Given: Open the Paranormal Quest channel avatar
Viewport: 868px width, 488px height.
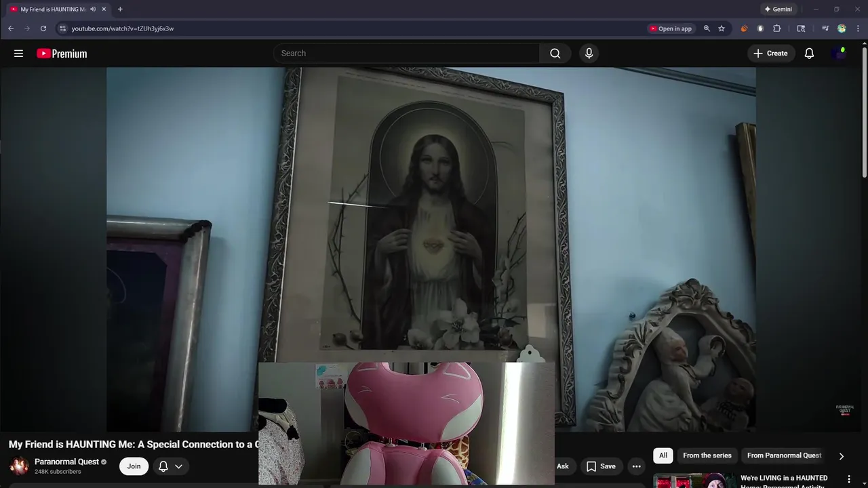Looking at the screenshot, I should coord(19,466).
